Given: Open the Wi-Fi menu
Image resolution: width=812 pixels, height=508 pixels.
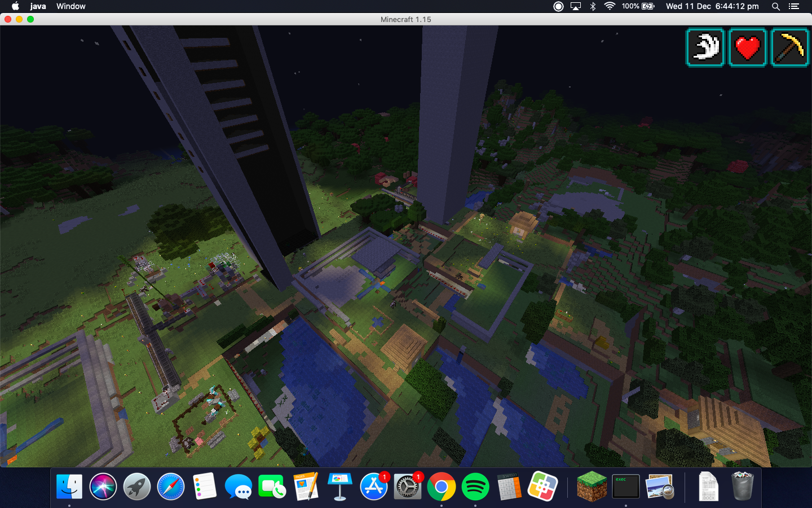Looking at the screenshot, I should click(610, 6).
